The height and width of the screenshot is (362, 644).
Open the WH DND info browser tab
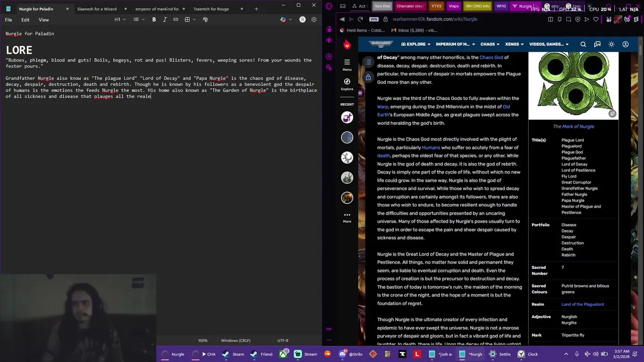(x=478, y=6)
